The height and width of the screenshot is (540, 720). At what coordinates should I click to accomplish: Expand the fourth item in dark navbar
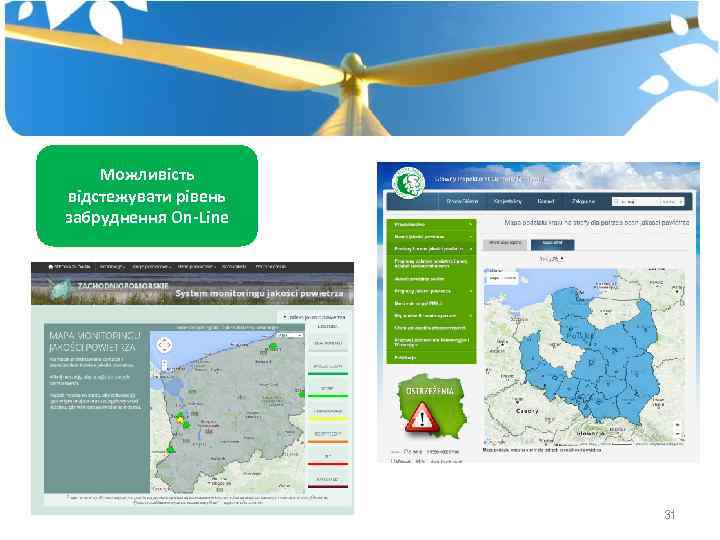coord(196,267)
